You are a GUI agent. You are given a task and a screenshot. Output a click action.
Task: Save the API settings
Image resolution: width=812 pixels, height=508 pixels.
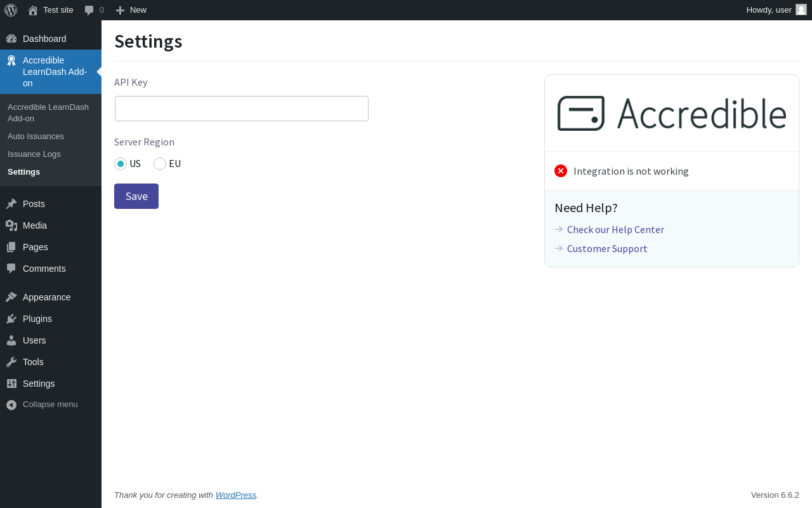(x=136, y=196)
